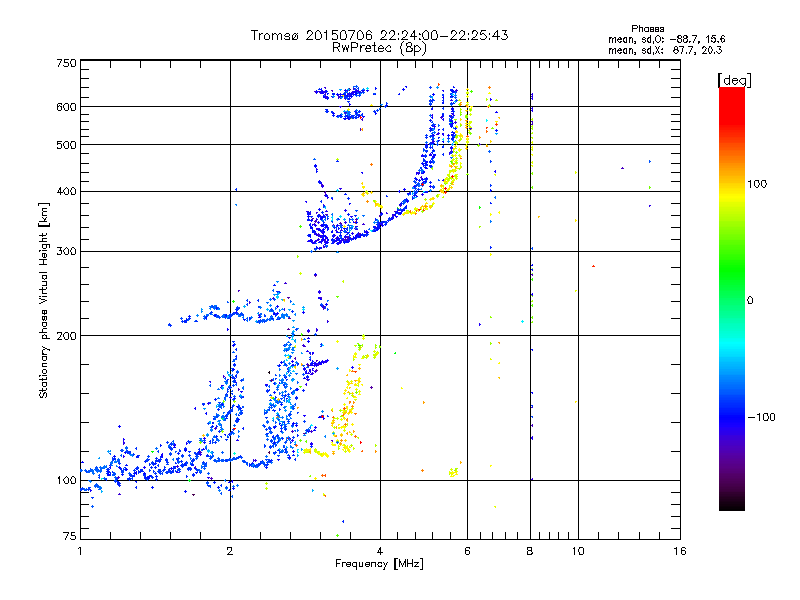Click y-axis tick label '600'

click(x=67, y=107)
